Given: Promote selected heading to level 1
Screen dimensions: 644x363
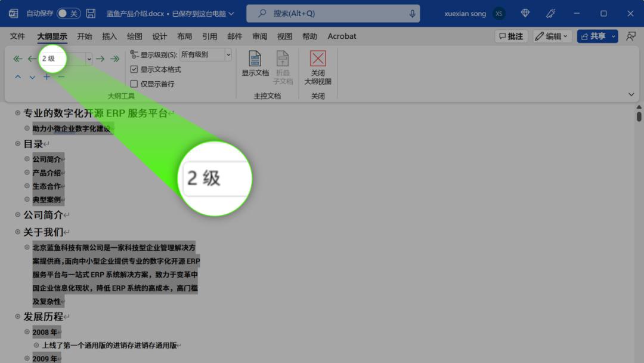Looking at the screenshot, I should (x=17, y=59).
